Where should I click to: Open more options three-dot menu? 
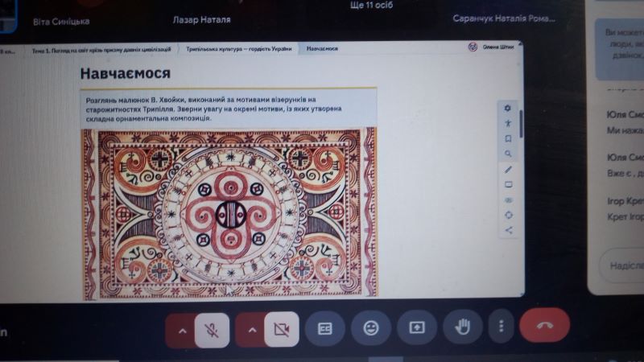pyautogui.click(x=501, y=327)
